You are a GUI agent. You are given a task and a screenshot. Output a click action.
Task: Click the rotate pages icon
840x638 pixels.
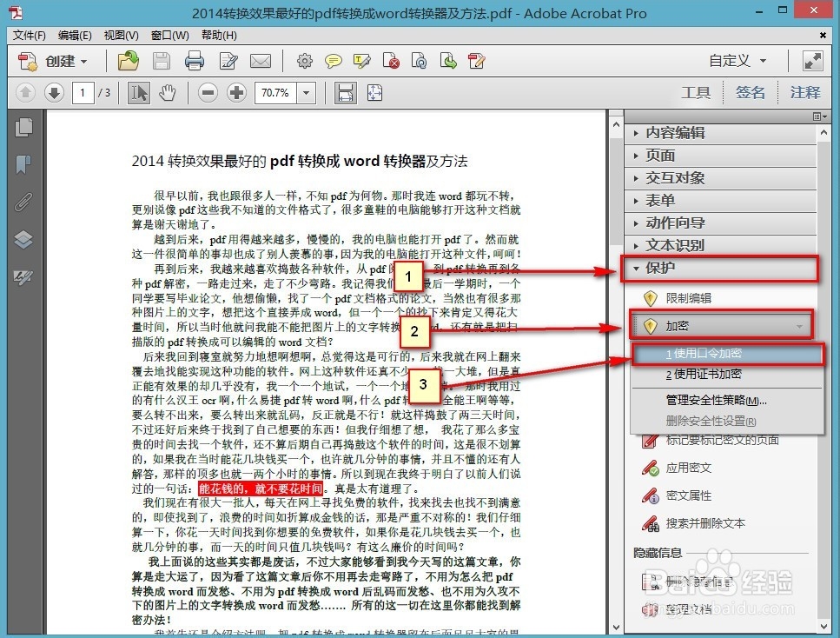click(x=419, y=61)
